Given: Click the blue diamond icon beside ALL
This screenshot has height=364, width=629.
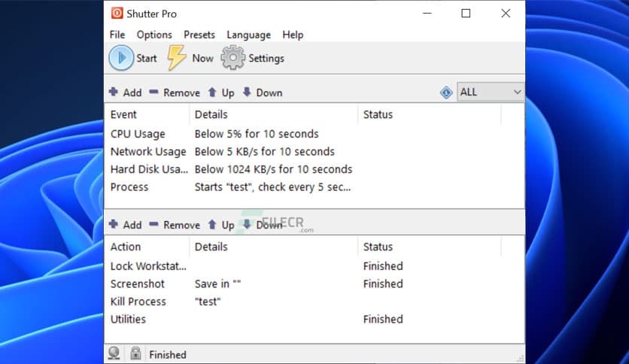Looking at the screenshot, I should point(446,93).
